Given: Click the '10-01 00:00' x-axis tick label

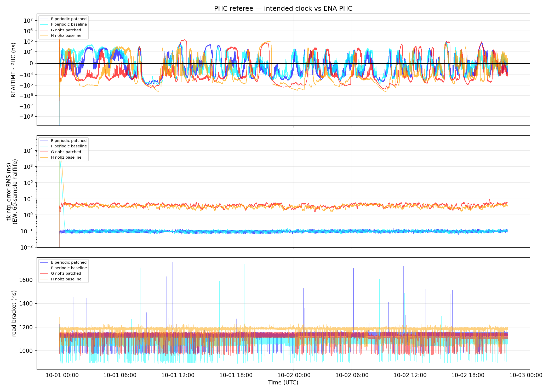Looking at the screenshot, I should pyautogui.click(x=62, y=375).
